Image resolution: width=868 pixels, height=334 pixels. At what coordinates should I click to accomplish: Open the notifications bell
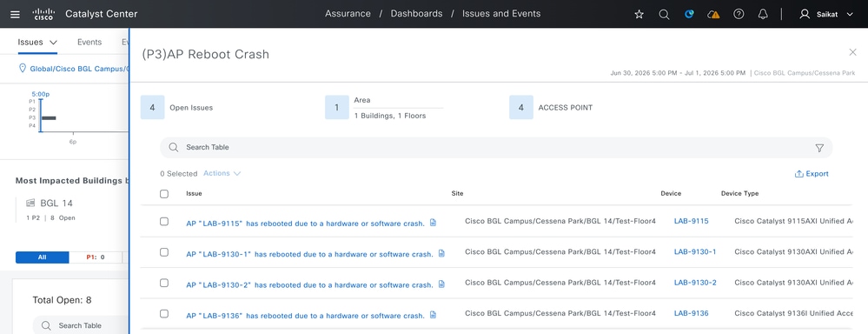click(x=763, y=15)
